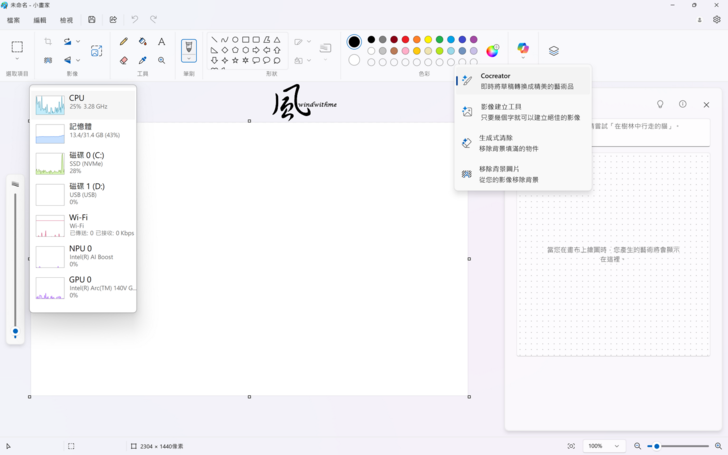Open the 檔案 (File) menu
This screenshot has width=728, height=455.
[14, 20]
